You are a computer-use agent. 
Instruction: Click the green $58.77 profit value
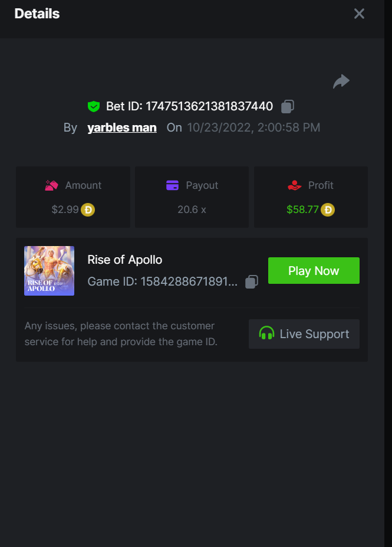point(302,209)
